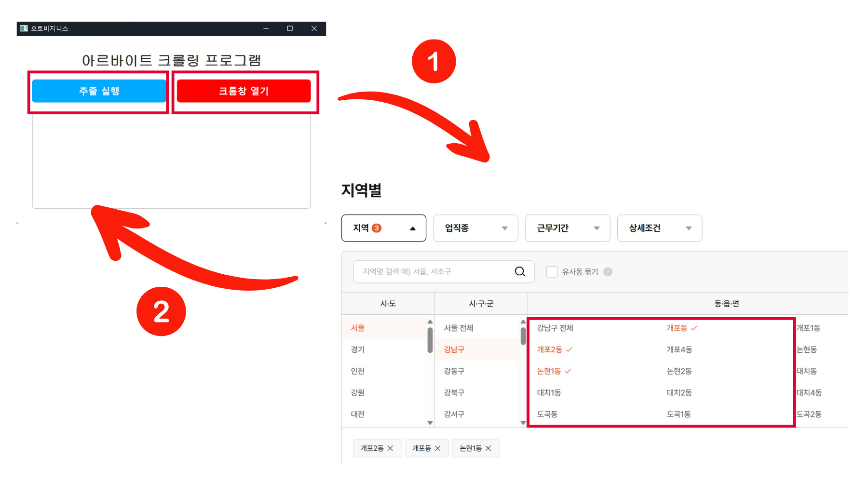The width and height of the screenshot is (868, 482).
Task: Toggle off the 논현1동 selection
Action: coord(549,371)
